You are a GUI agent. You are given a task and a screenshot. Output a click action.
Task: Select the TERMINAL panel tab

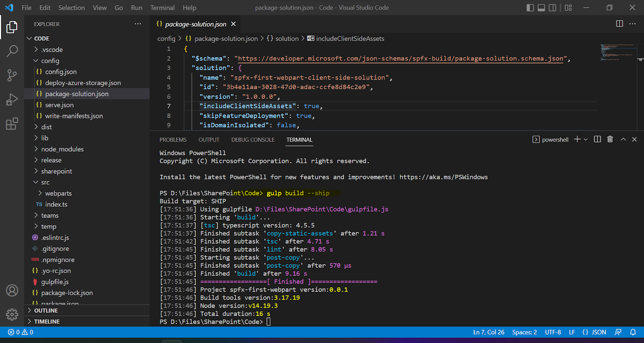[x=299, y=140]
